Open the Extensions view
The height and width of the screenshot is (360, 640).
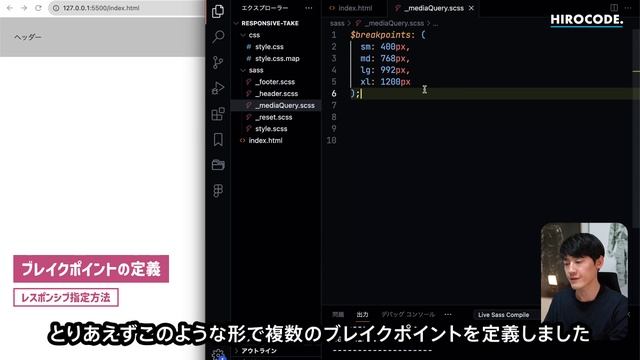[218, 114]
